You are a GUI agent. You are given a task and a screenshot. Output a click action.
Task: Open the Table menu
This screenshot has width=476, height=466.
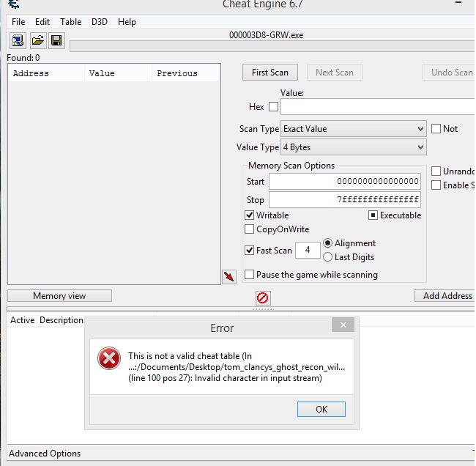tap(70, 22)
